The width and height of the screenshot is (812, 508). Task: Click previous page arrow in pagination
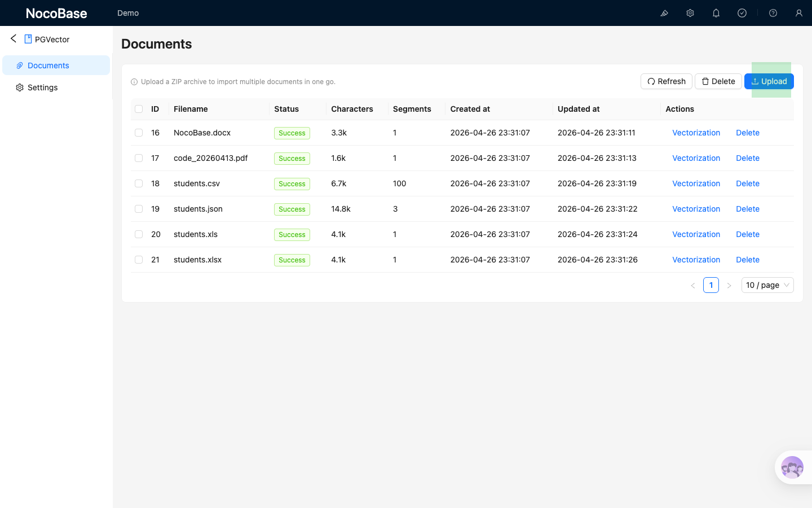(x=693, y=286)
